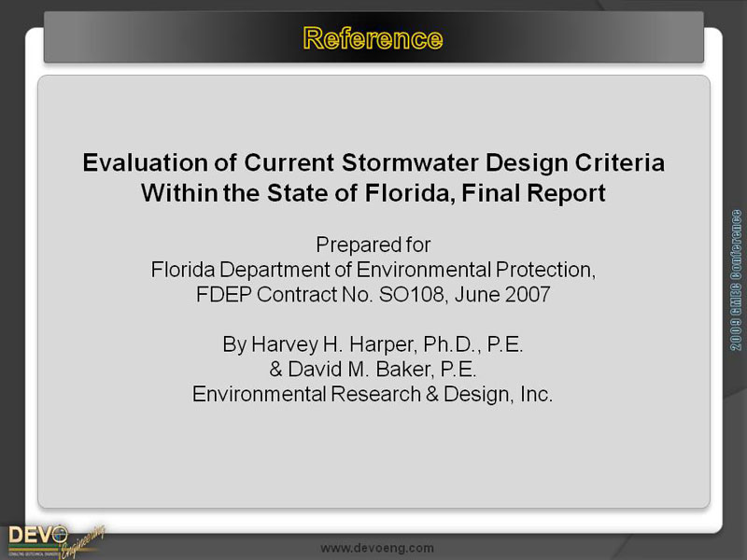The width and height of the screenshot is (747, 560).
Task: Open the www.devoeng.com website link
Action: coord(376,548)
